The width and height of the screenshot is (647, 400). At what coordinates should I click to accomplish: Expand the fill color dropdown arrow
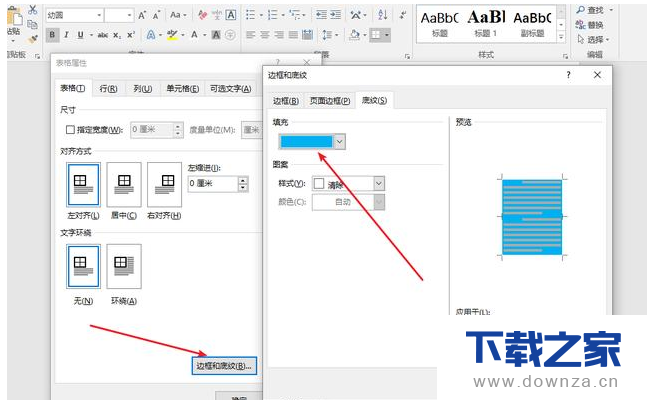[339, 142]
